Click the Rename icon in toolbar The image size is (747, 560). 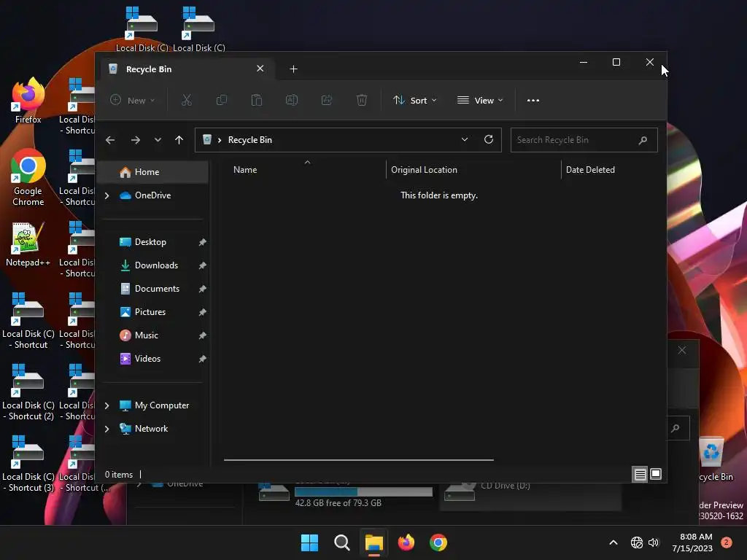[292, 100]
